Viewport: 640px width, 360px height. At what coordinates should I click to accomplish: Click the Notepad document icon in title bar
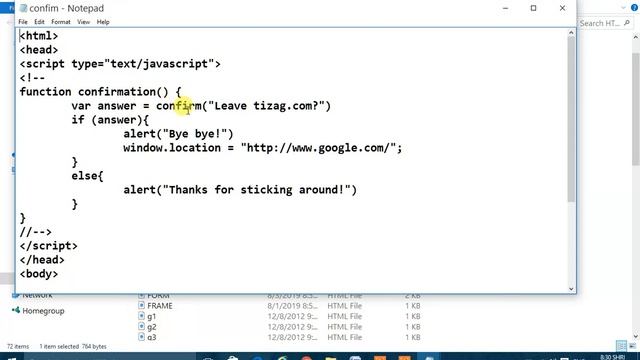(x=23, y=8)
